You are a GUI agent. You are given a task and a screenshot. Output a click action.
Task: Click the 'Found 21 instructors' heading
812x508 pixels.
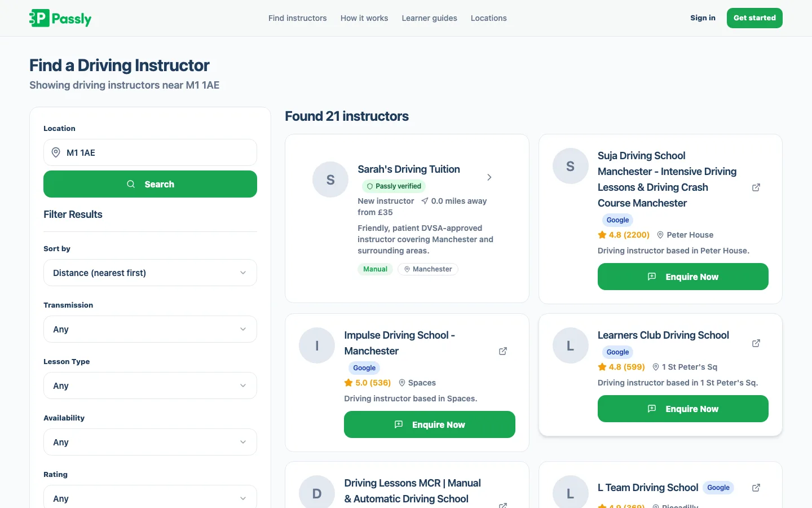[347, 116]
